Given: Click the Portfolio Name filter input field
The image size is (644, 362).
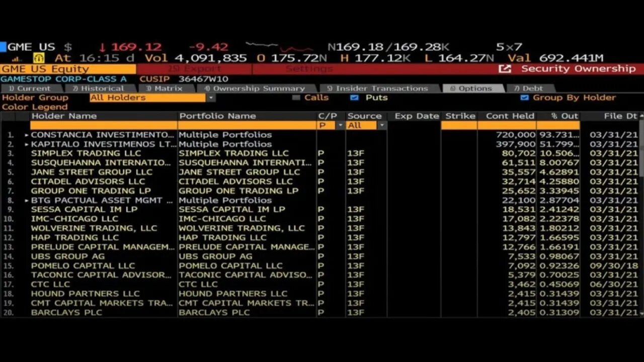Looking at the screenshot, I should 247,125.
